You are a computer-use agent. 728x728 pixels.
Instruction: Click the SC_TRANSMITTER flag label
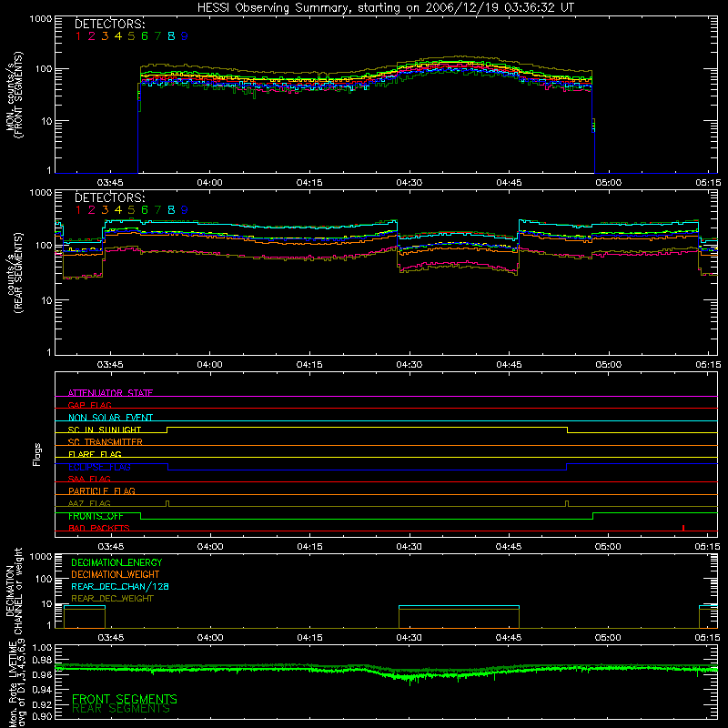(106, 442)
